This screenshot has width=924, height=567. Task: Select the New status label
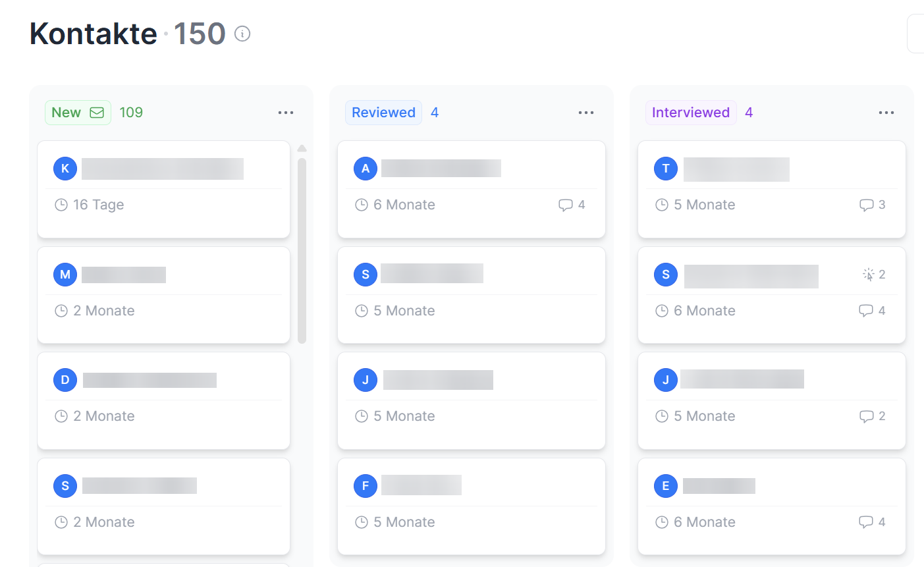66,113
